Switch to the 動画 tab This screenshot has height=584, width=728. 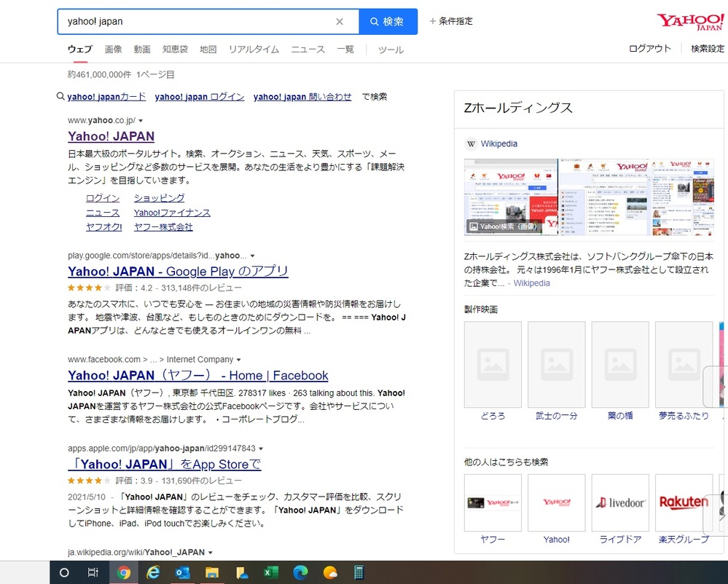pos(142,50)
